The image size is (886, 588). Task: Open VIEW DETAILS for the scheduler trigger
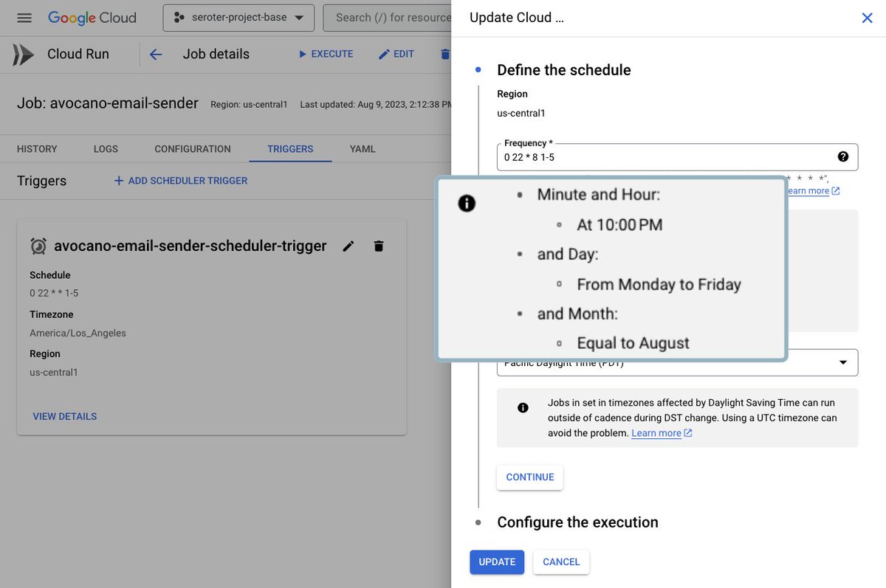pyautogui.click(x=65, y=417)
